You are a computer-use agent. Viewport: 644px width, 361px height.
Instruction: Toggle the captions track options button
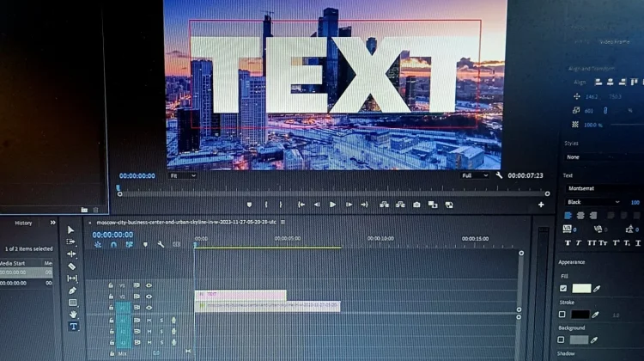point(177,245)
